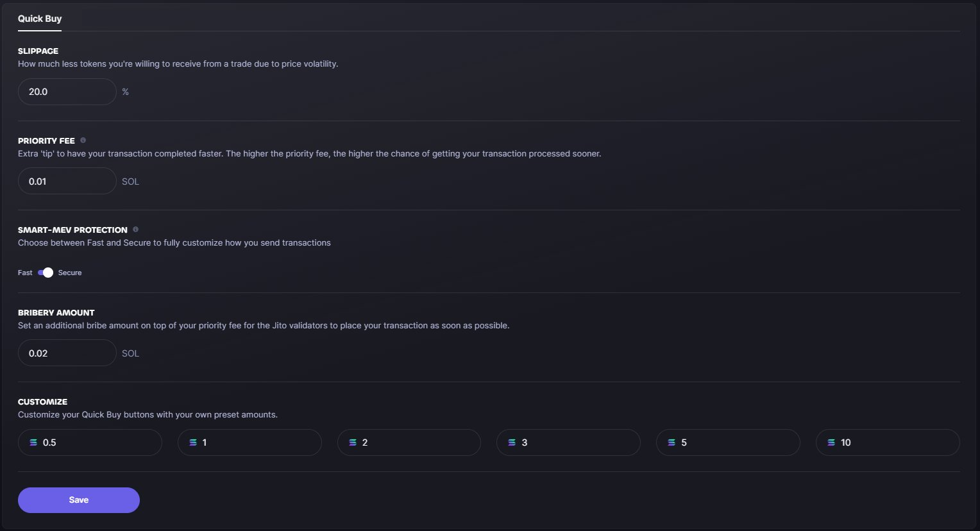Click Solana icon in 3 preset

pyautogui.click(x=512, y=442)
